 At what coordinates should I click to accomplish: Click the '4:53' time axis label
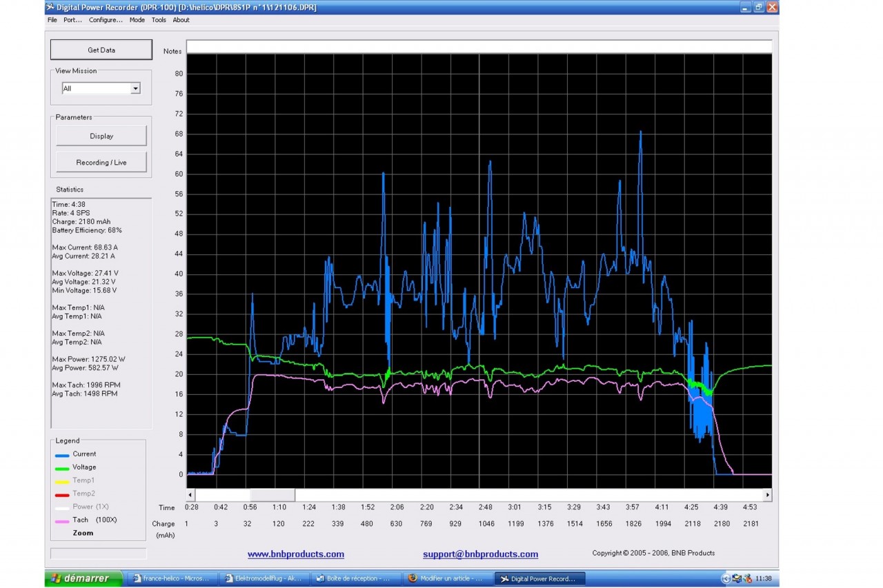(x=749, y=507)
